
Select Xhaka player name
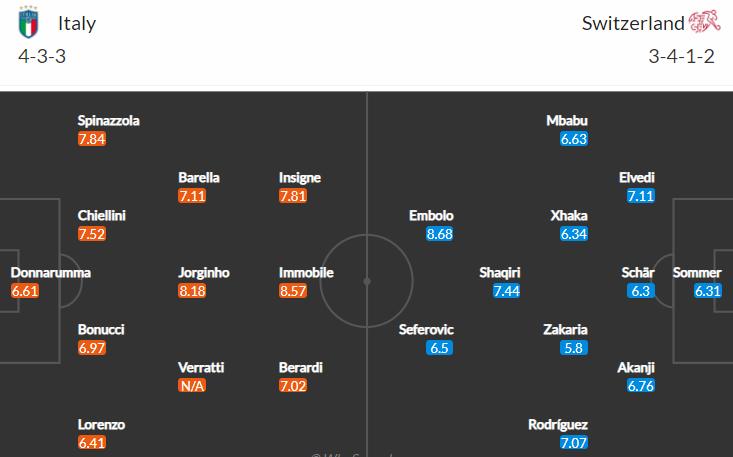coord(568,215)
